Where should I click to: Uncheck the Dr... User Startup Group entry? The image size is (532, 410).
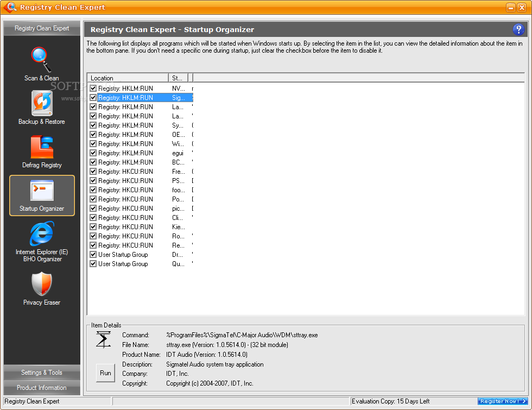coord(93,255)
